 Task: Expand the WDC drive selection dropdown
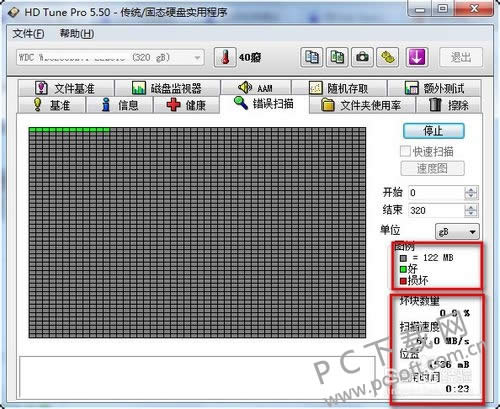197,58
